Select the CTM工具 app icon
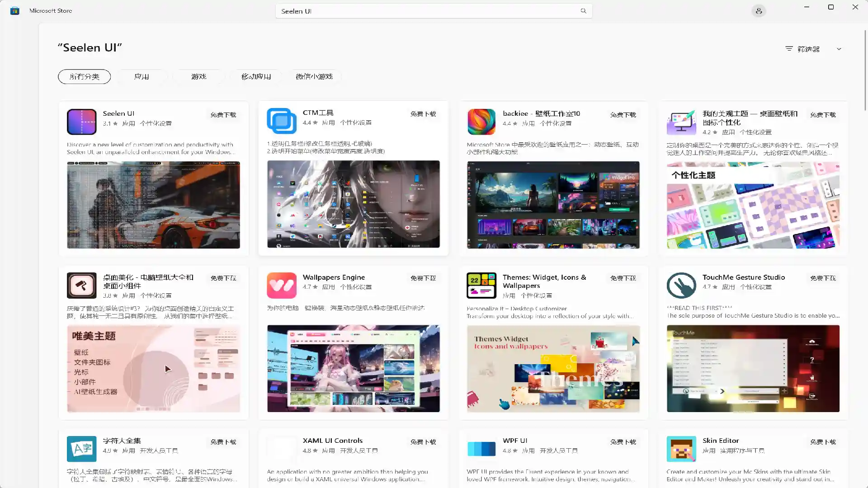This screenshot has width=868, height=488. [281, 121]
